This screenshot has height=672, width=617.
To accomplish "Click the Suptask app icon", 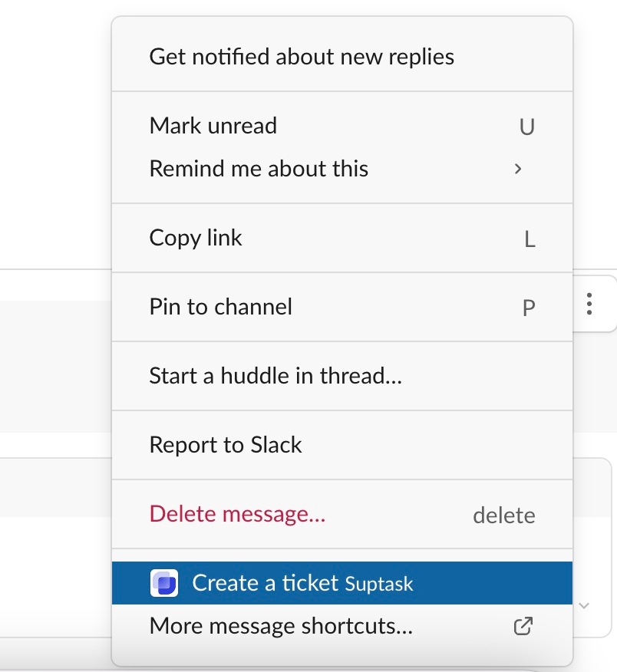I will 164,584.
